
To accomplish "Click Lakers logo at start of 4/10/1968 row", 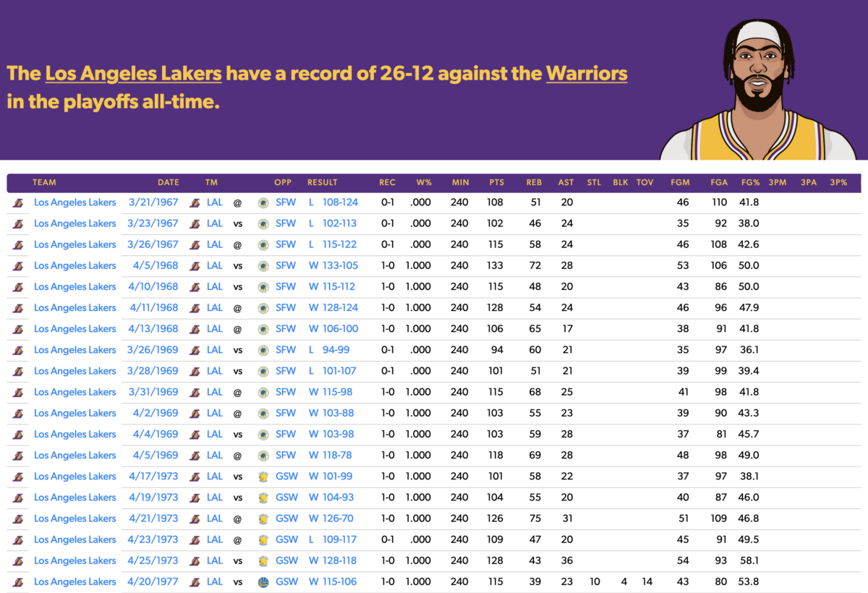I will click(x=18, y=287).
